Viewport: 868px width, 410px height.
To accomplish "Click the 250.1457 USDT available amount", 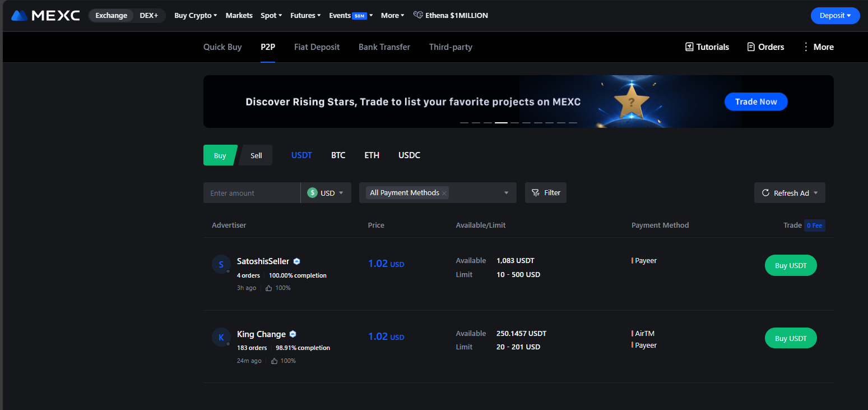I will (521, 333).
